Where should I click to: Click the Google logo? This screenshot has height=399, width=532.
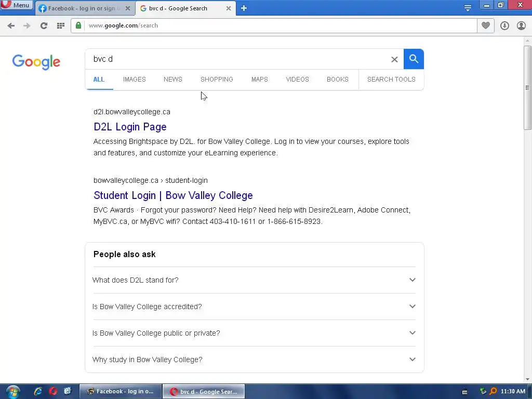36,62
